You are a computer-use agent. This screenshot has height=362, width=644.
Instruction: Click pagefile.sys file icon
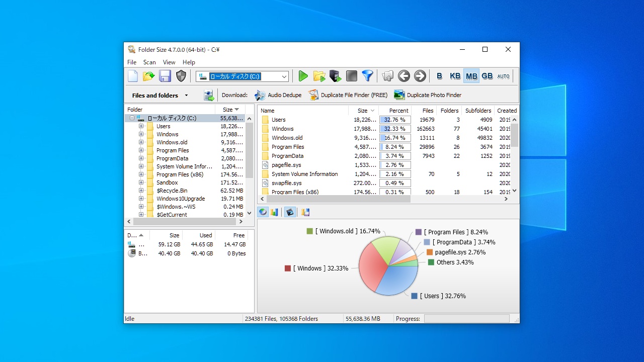265,165
